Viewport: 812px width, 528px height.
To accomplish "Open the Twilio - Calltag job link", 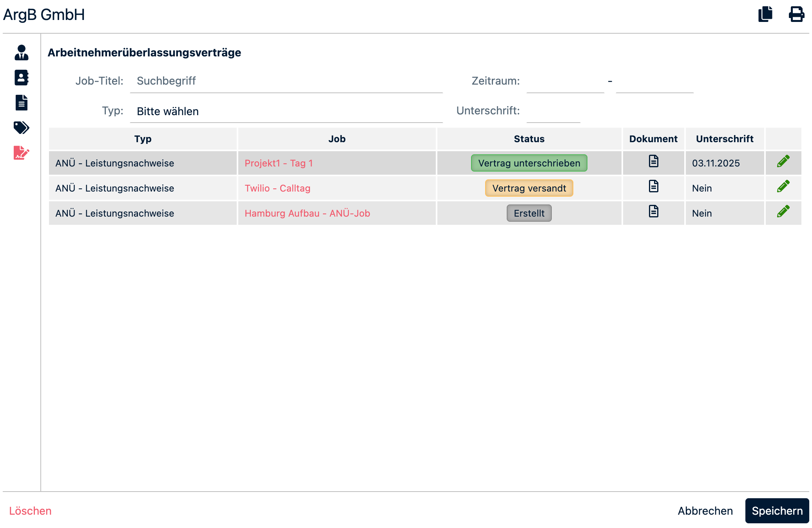I will [x=277, y=188].
